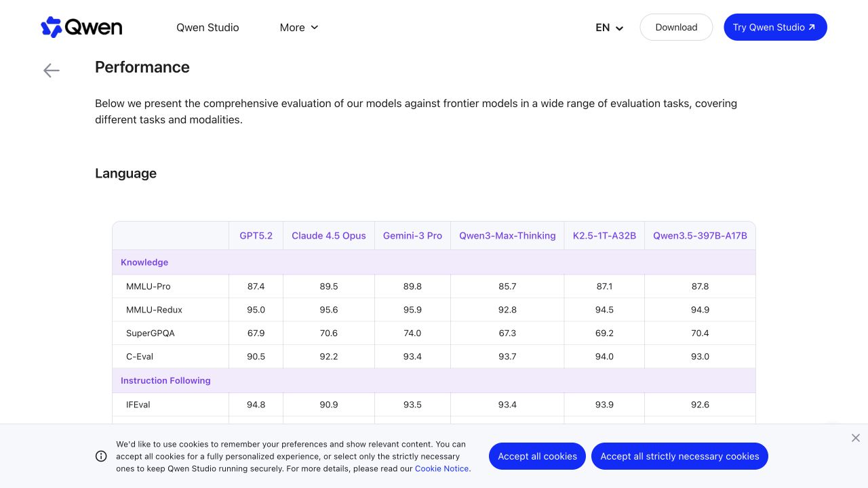Select the Claude 4.5 Opus column header

tap(329, 236)
